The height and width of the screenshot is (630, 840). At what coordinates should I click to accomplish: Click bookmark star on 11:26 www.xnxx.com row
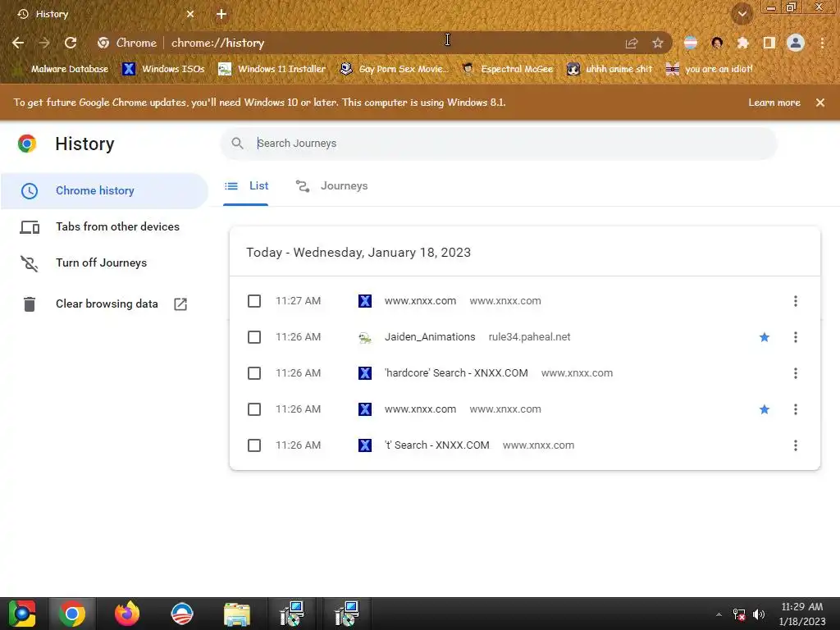coord(765,409)
